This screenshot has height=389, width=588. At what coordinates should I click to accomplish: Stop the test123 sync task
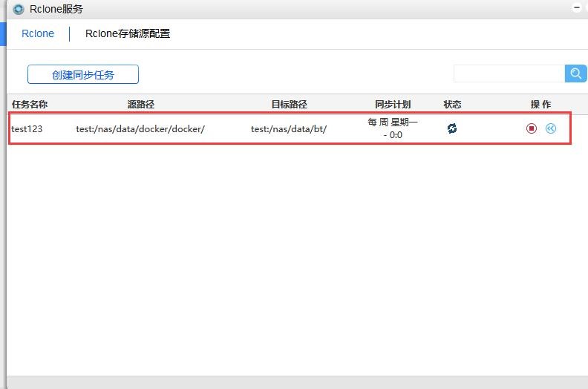531,128
